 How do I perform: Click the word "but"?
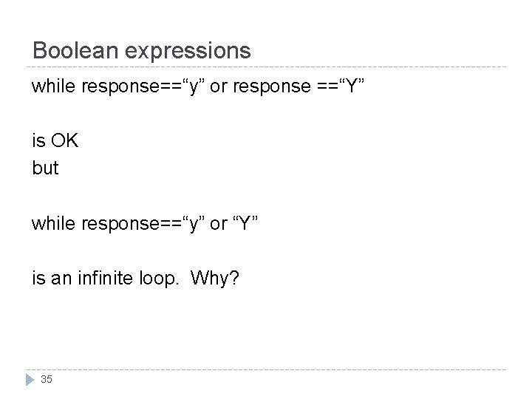click(x=45, y=168)
